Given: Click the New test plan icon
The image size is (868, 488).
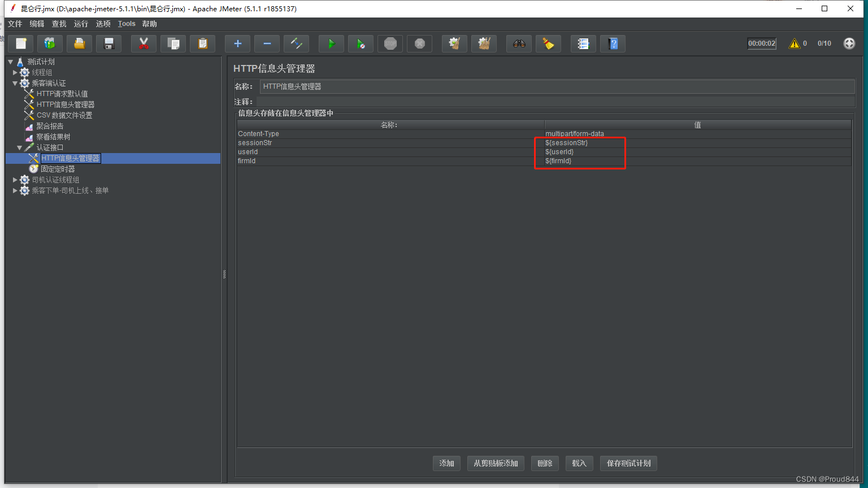Looking at the screenshot, I should [21, 43].
